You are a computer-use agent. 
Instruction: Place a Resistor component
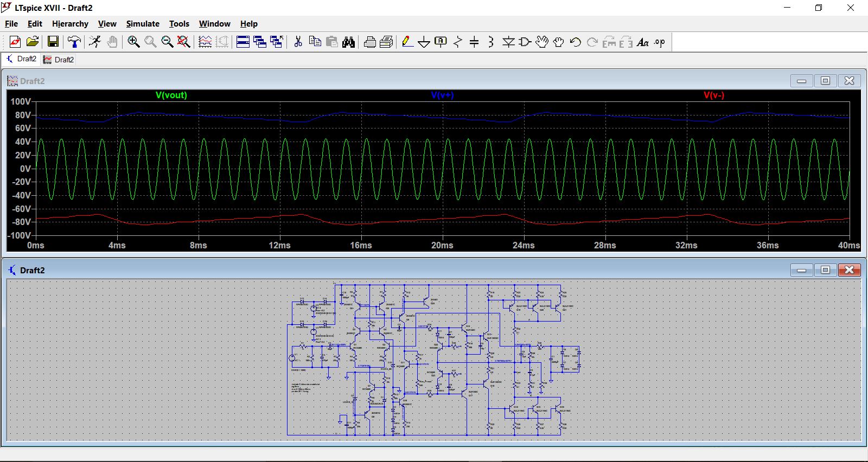pos(458,42)
